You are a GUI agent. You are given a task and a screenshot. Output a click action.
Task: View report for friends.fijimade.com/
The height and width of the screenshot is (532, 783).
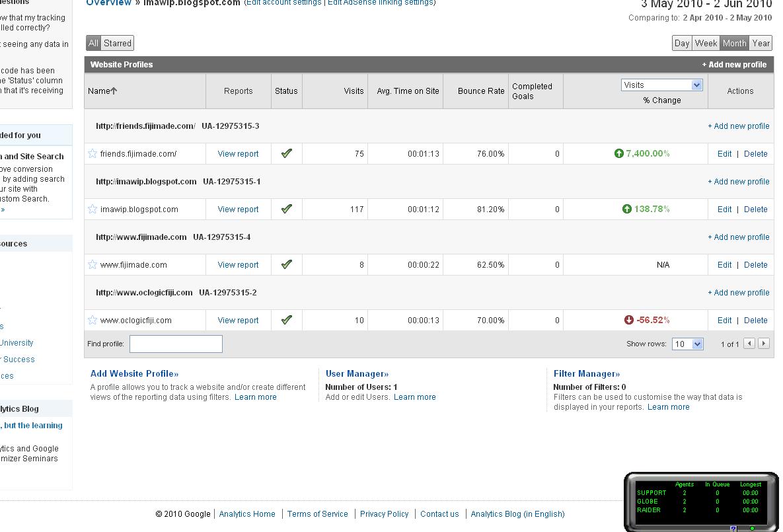coord(238,154)
